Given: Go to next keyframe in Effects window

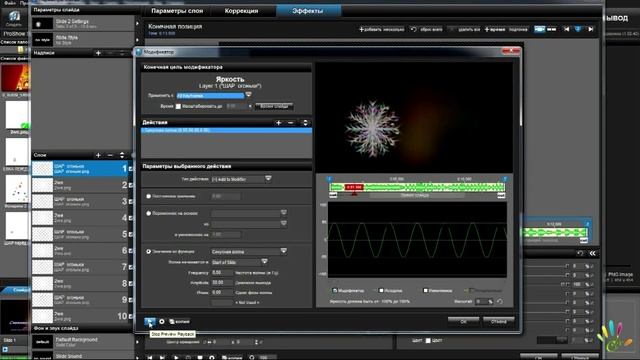Looking at the screenshot, I should pos(590,29).
